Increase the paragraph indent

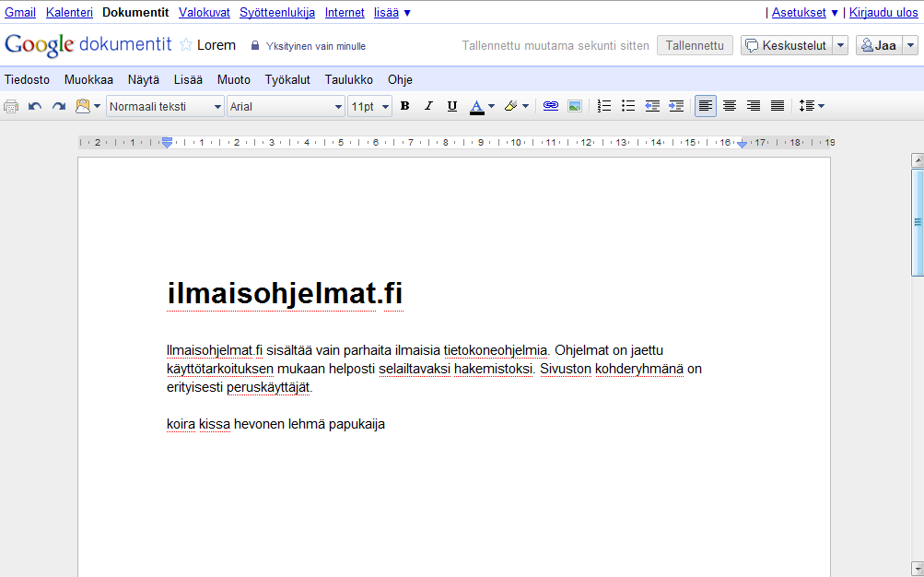pyautogui.click(x=676, y=106)
